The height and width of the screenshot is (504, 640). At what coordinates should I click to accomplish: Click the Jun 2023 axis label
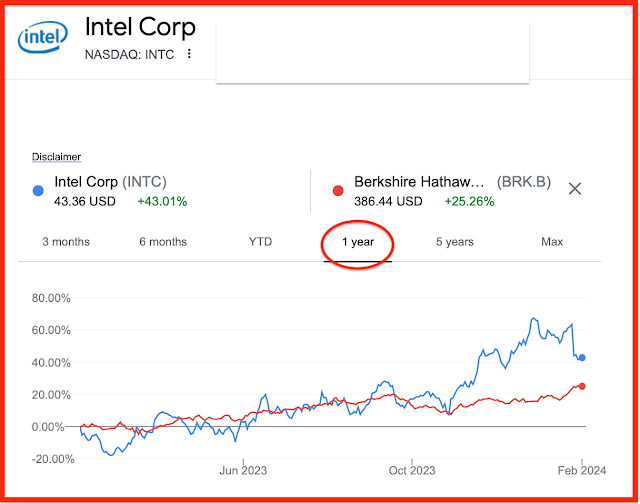coord(243,469)
